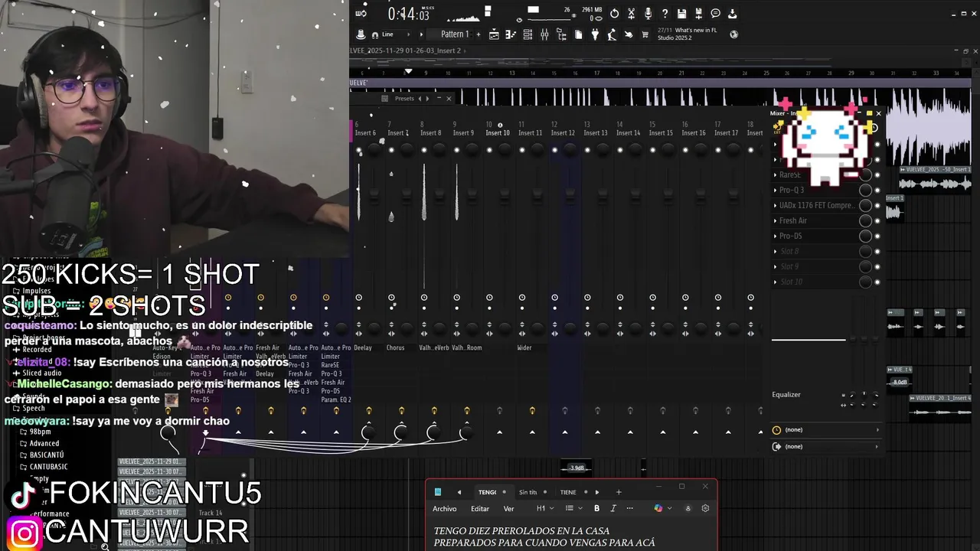980x551 pixels.
Task: Click the project files copy icon
Action: [x=578, y=34]
